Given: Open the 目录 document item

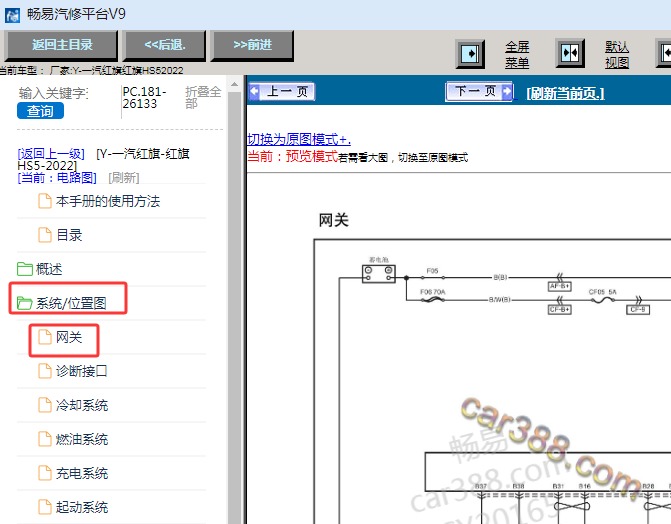Looking at the screenshot, I should click(69, 235).
